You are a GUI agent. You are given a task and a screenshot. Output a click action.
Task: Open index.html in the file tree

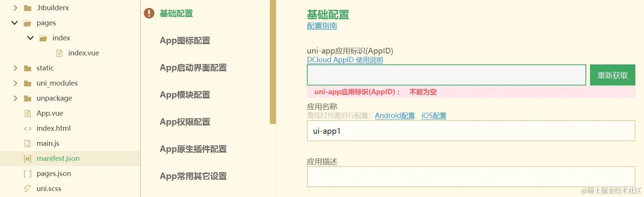coord(54,128)
